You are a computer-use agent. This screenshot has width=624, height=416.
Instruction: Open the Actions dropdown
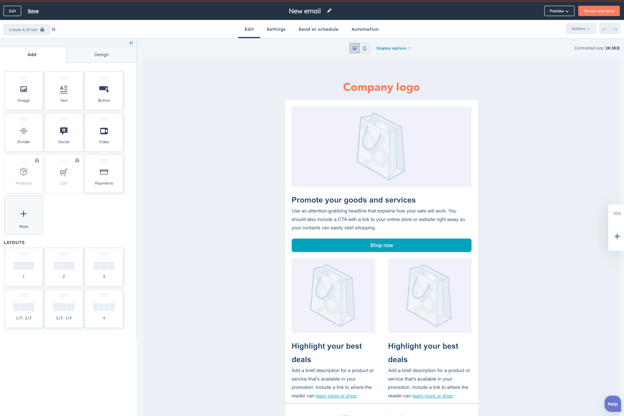581,29
